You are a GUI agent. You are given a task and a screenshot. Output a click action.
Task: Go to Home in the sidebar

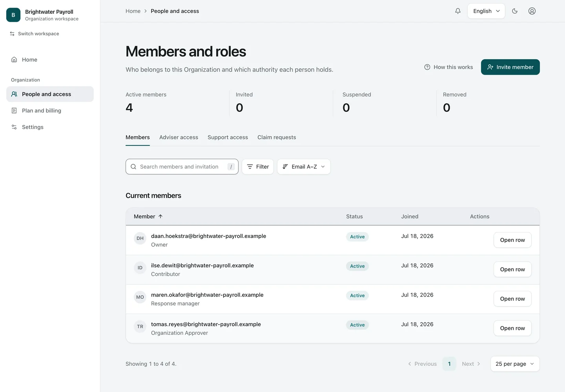(50, 60)
